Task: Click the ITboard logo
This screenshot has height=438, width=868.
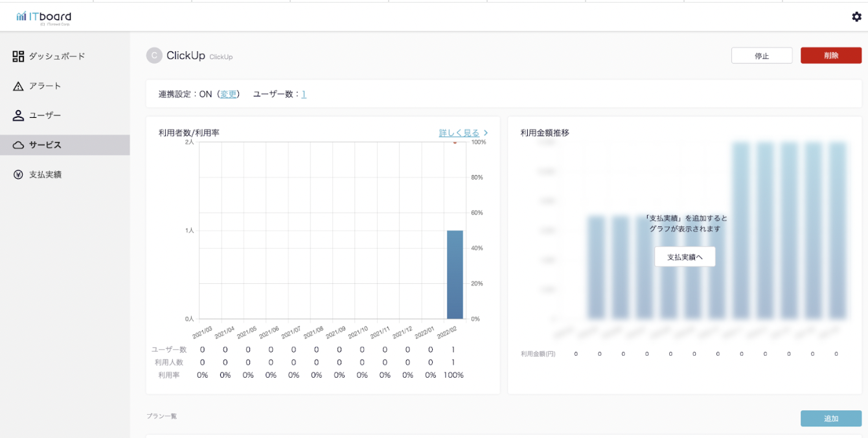Action: 44,17
